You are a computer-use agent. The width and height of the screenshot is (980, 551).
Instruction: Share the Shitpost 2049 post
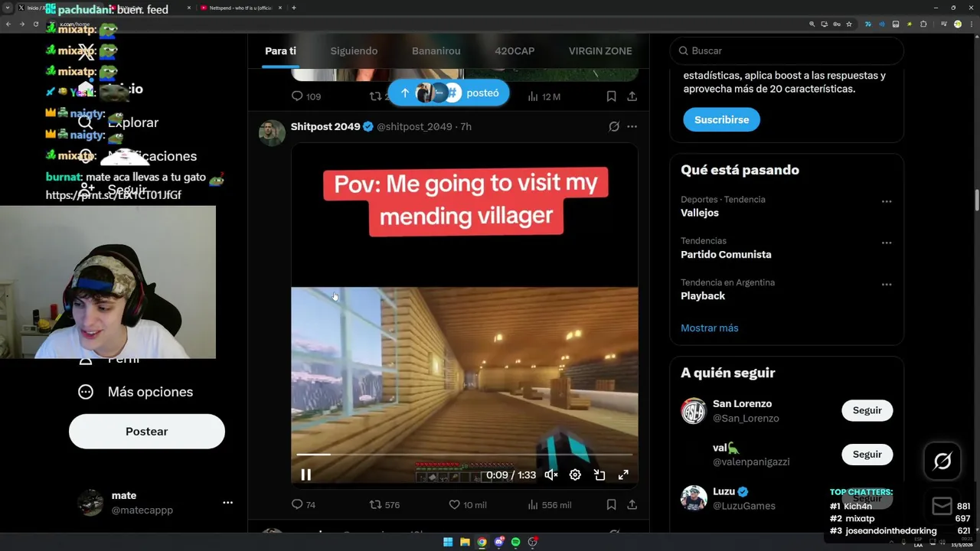pyautogui.click(x=632, y=504)
